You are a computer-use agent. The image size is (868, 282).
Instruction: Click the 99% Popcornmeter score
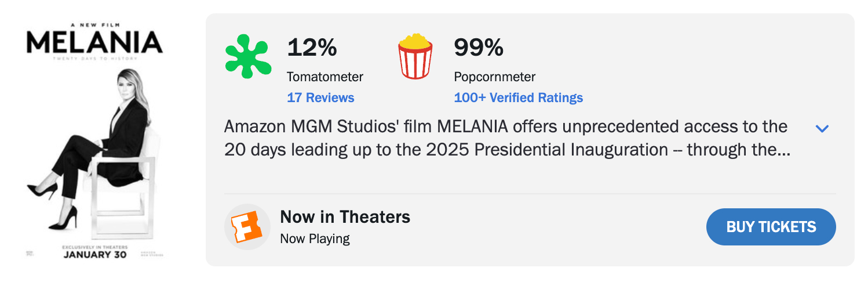click(x=479, y=48)
